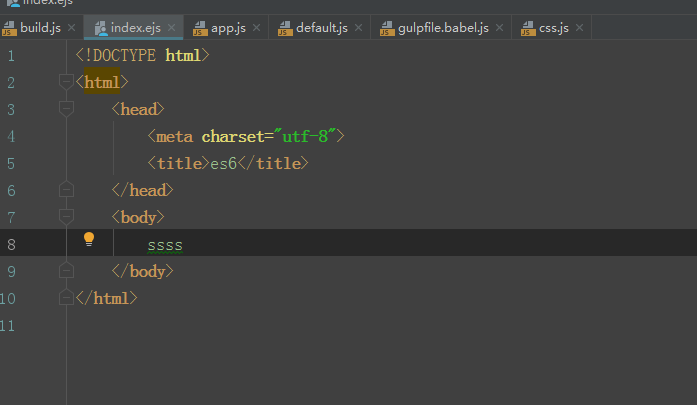Screen dimensions: 697x405
Task: Click the app.js tab file icon
Action: pyautogui.click(x=201, y=27)
